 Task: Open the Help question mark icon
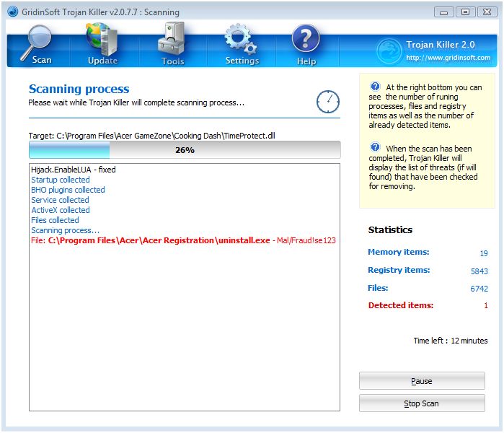306,38
